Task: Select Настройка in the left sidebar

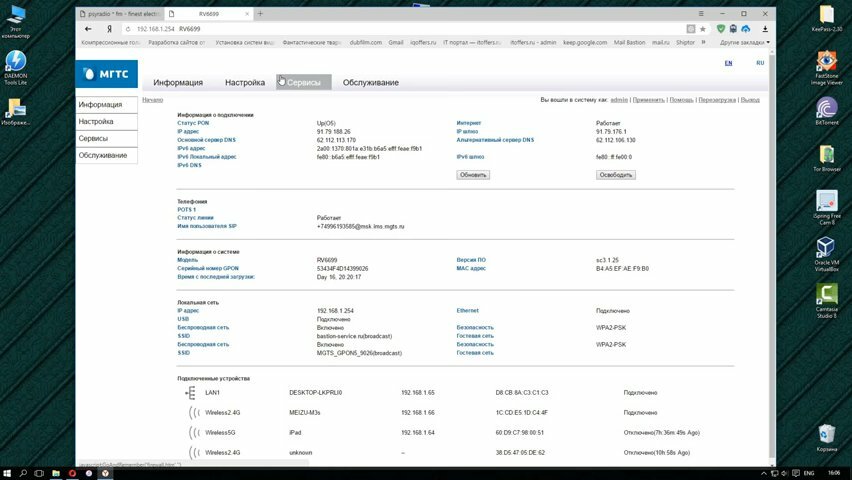Action: (106, 121)
